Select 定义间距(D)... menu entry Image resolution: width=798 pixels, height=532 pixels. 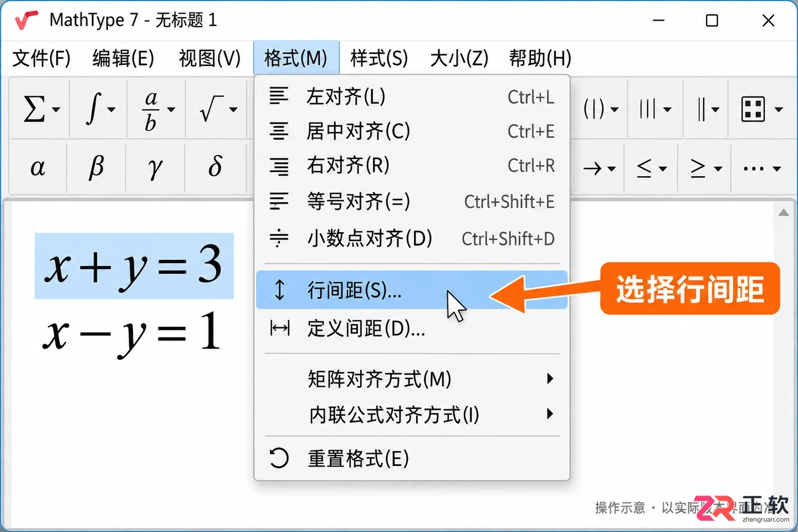412,329
